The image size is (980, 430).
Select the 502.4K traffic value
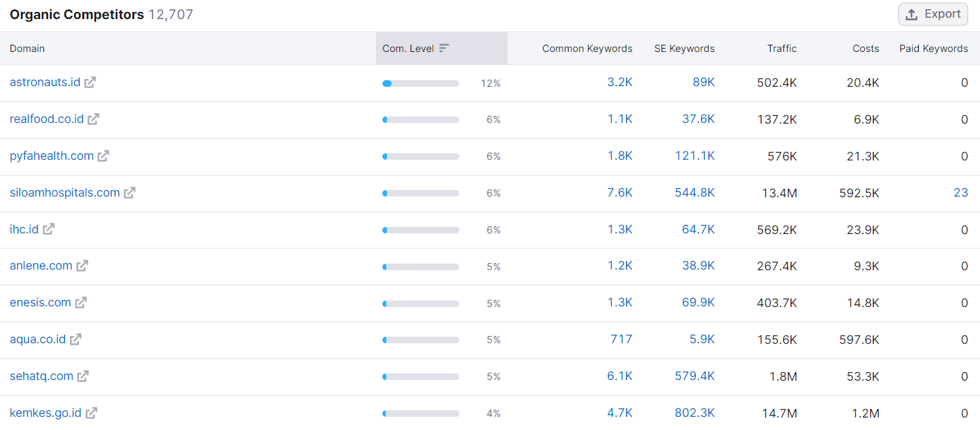(777, 82)
